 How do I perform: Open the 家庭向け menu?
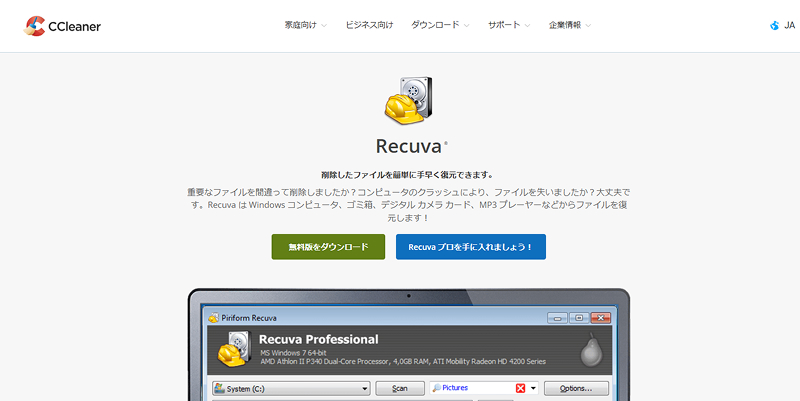[306, 25]
